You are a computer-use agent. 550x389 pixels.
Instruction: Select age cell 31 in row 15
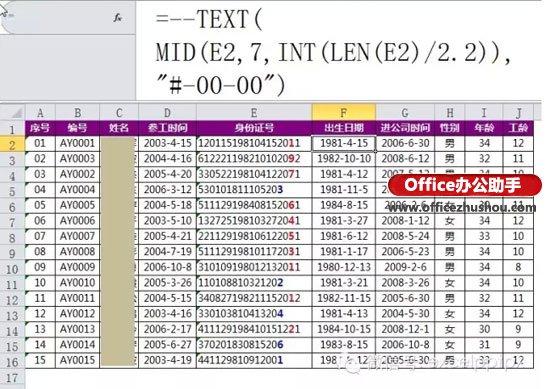coord(484,345)
